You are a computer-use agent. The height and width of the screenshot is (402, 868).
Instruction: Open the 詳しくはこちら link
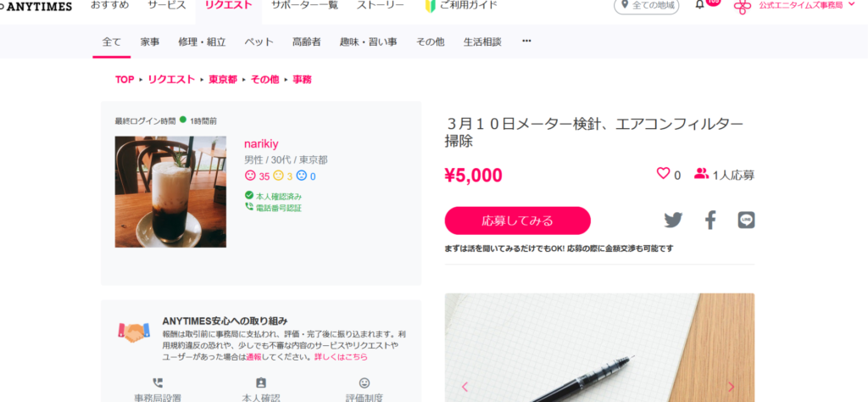341,357
